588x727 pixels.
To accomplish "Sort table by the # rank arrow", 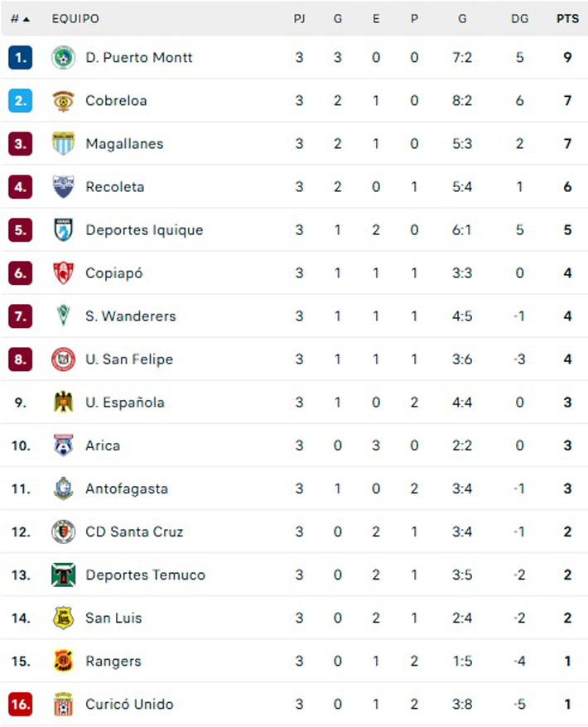I will click(21, 19).
